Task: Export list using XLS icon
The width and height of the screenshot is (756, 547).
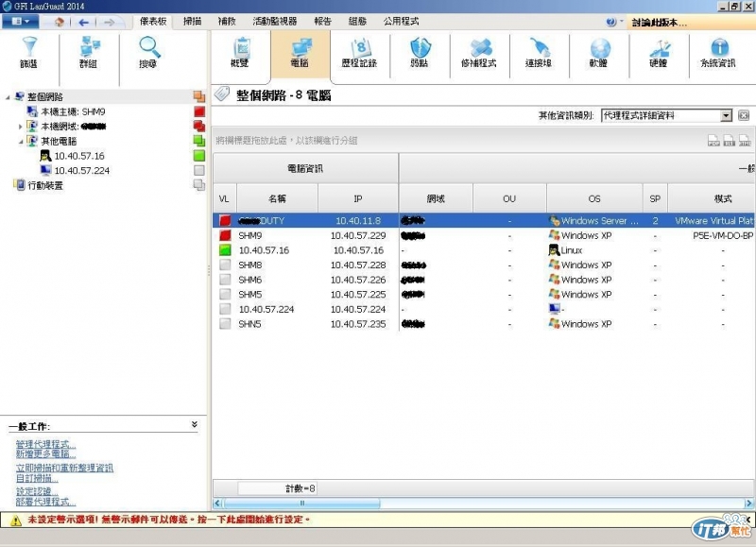Action: [729, 140]
